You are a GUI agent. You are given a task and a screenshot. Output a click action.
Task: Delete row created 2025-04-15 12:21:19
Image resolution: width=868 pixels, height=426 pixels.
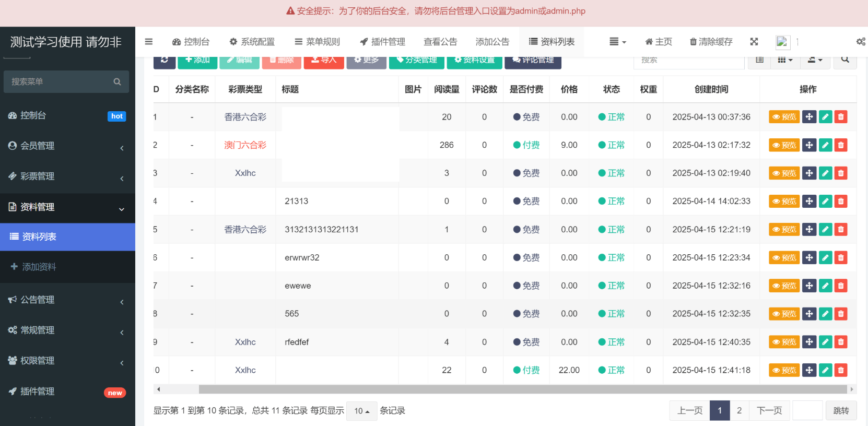[x=841, y=230]
